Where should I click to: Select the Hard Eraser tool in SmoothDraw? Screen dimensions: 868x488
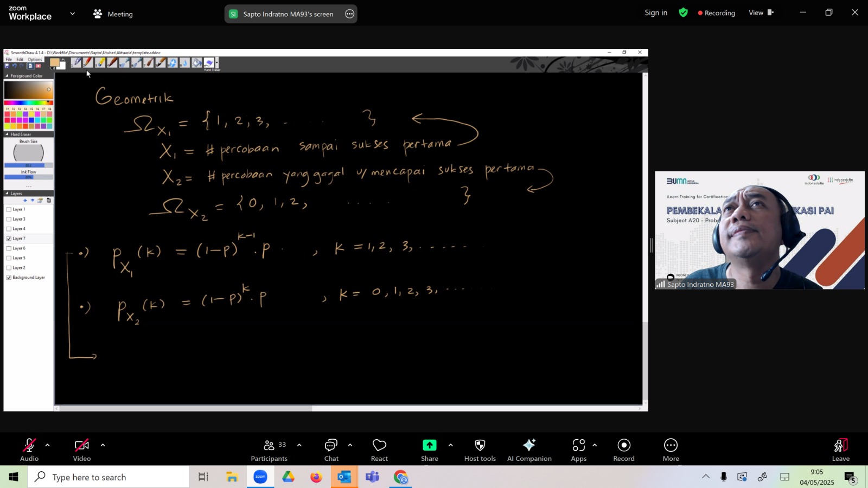click(x=209, y=63)
